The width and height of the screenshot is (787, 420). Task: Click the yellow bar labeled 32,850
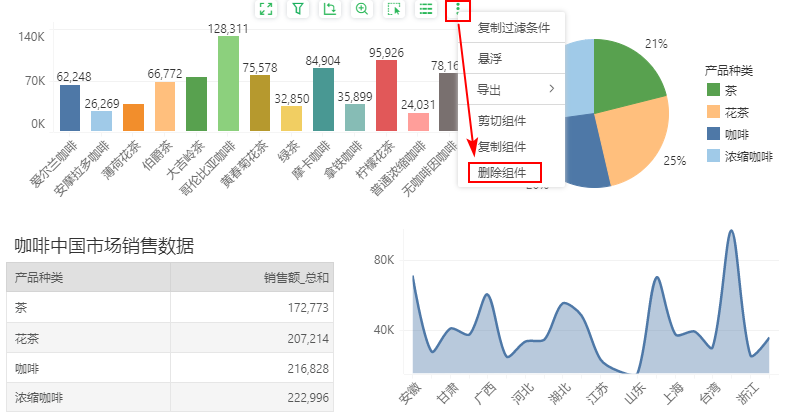click(292, 119)
